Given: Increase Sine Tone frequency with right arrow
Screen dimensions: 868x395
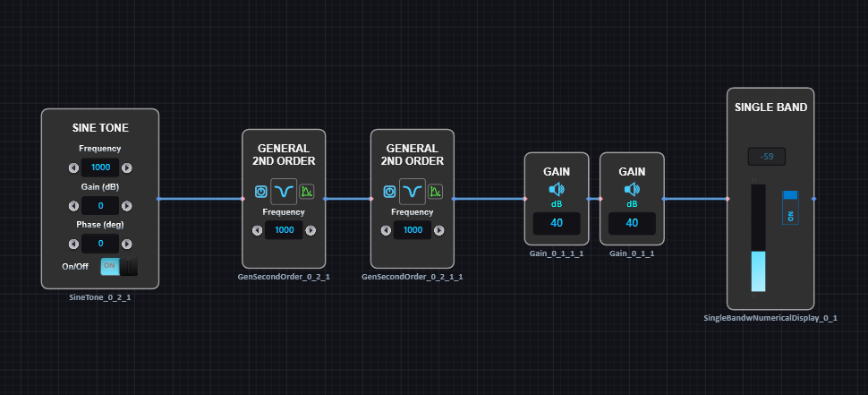Looking at the screenshot, I should click(127, 167).
